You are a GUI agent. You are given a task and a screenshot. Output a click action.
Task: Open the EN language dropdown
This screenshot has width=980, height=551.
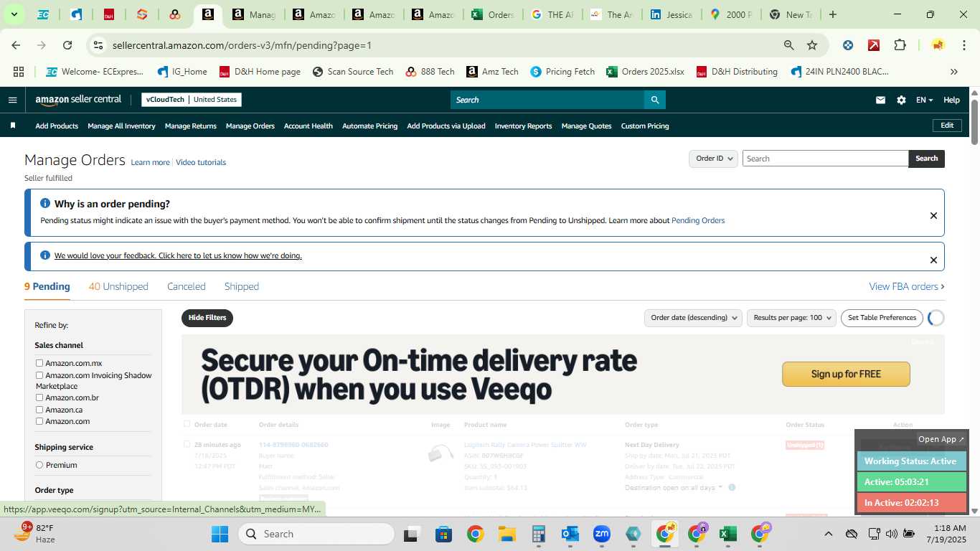tap(924, 100)
